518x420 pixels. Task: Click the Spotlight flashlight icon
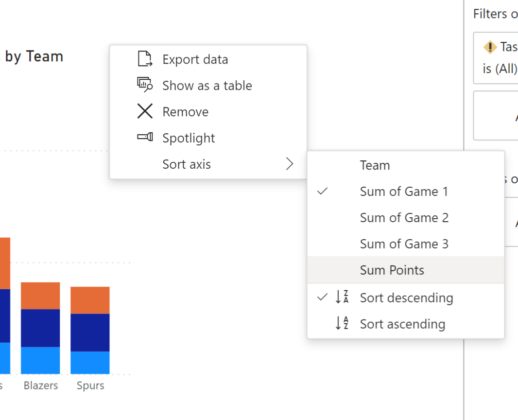pos(145,137)
